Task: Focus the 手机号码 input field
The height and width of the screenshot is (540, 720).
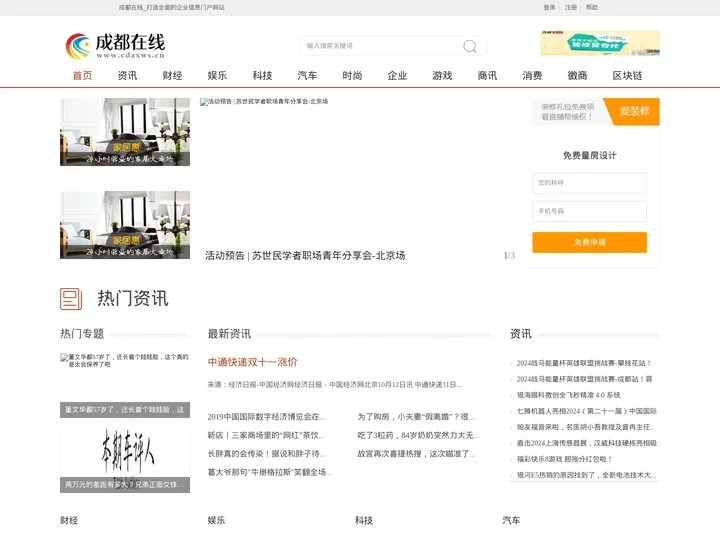Action: (590, 212)
